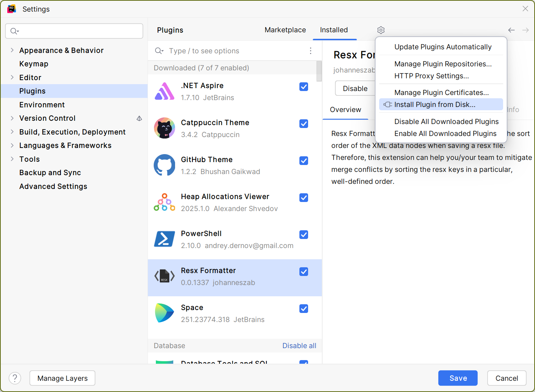535x392 pixels.
Task: Click the plugin list scrollbar
Action: click(319, 71)
